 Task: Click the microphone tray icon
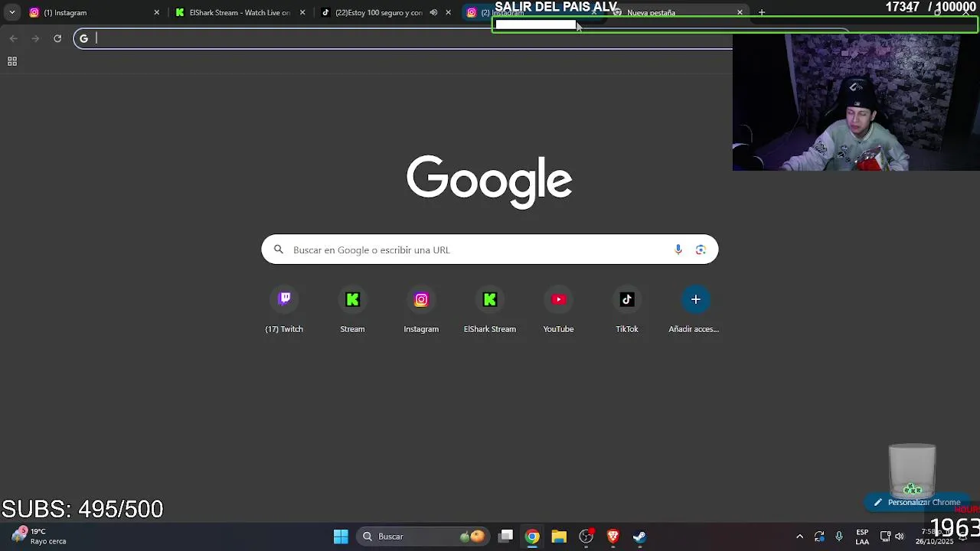pos(839,536)
